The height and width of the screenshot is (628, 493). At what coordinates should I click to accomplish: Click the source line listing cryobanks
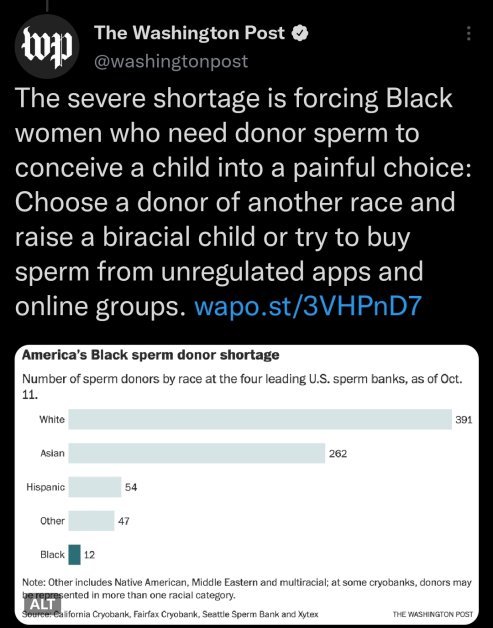[170, 614]
